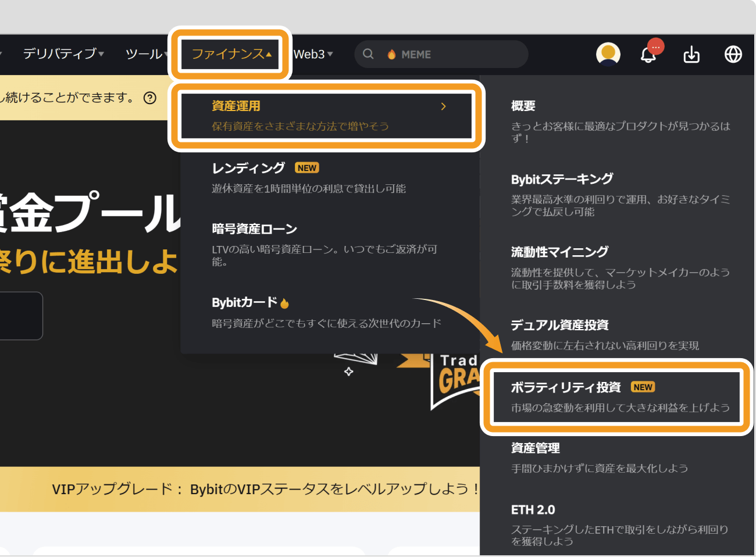
Task: Open the language globe icon
Action: tap(733, 54)
